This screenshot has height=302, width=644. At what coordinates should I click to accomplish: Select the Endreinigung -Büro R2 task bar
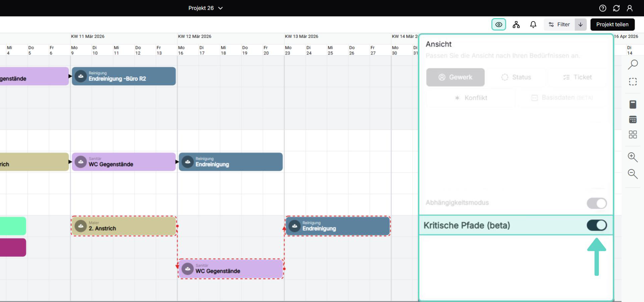pos(123,76)
